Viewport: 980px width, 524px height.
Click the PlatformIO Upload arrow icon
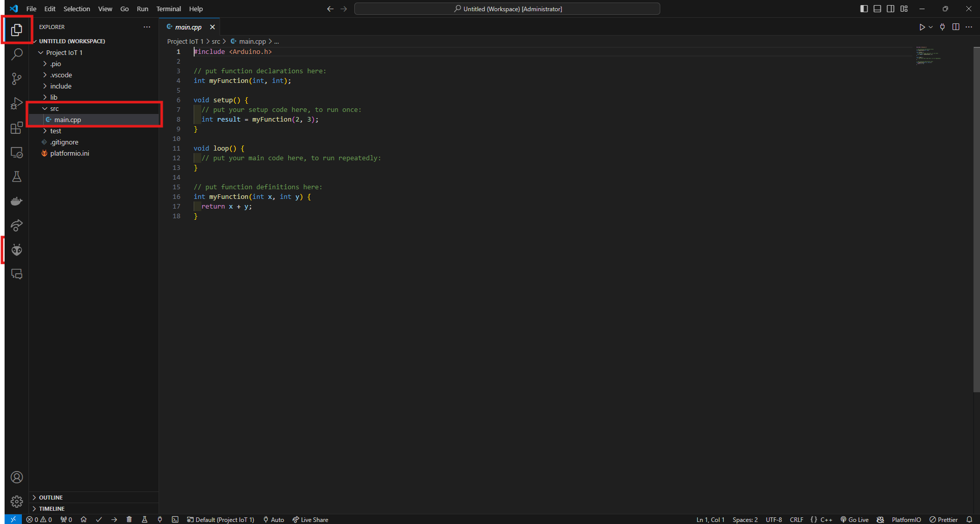pyautogui.click(x=114, y=519)
